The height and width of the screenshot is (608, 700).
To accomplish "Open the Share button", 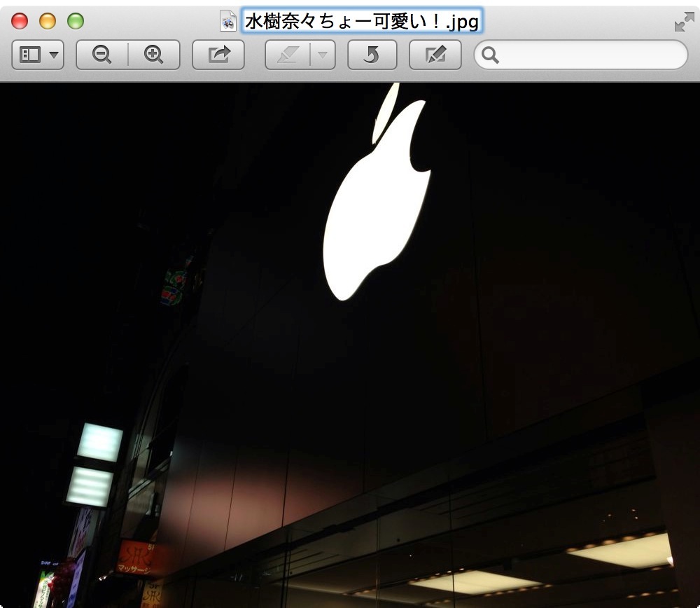I will 218,55.
